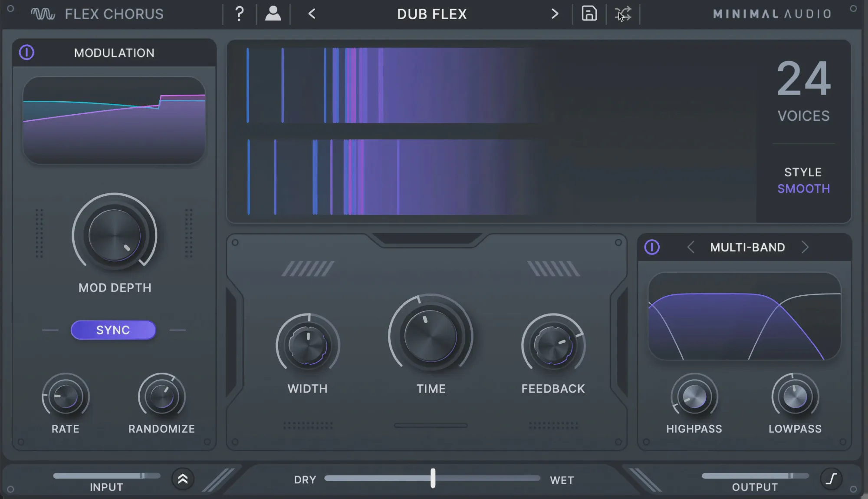The height and width of the screenshot is (499, 868).
Task: Click the Dry/Wet mix slider handle
Action: point(433,478)
